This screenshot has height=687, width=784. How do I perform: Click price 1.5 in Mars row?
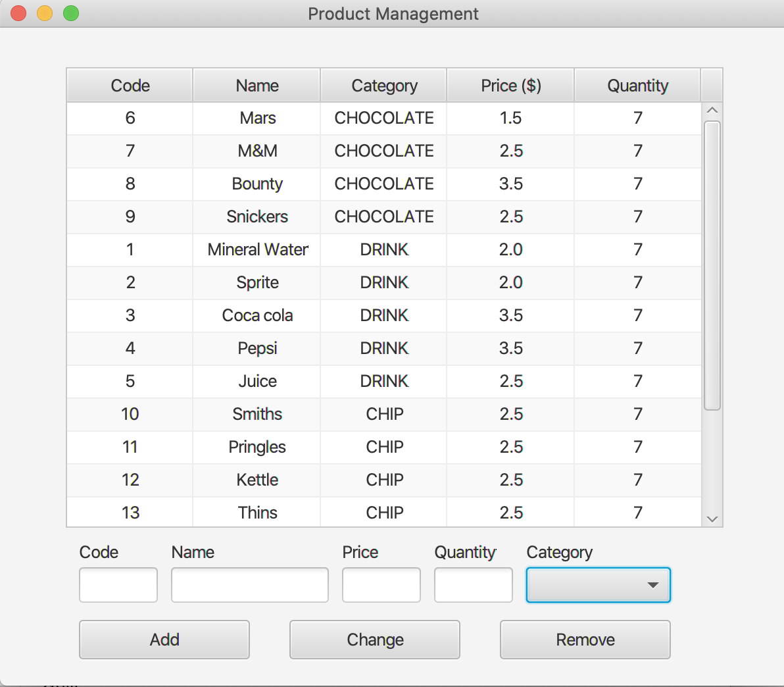tap(511, 118)
